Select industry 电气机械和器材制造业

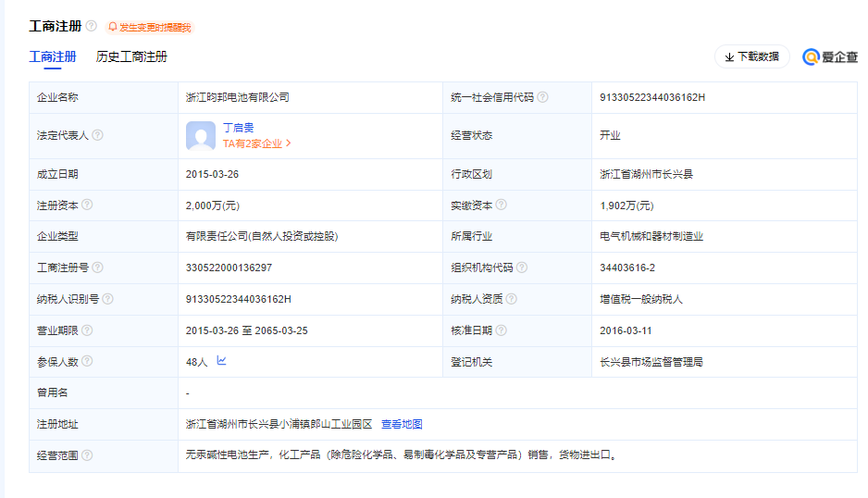[x=651, y=237]
